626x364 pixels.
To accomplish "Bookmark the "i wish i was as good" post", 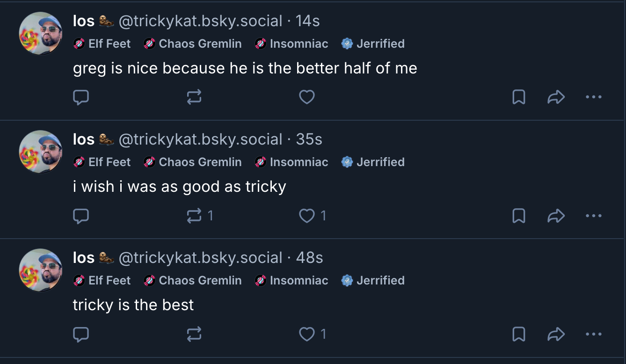I will (x=519, y=216).
